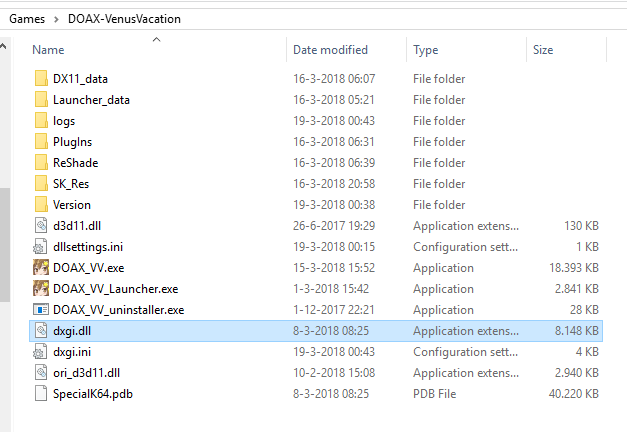This screenshot has width=627, height=432.
Task: Click DOAX-VenusVacation breadcrumb segment
Action: coord(124,19)
